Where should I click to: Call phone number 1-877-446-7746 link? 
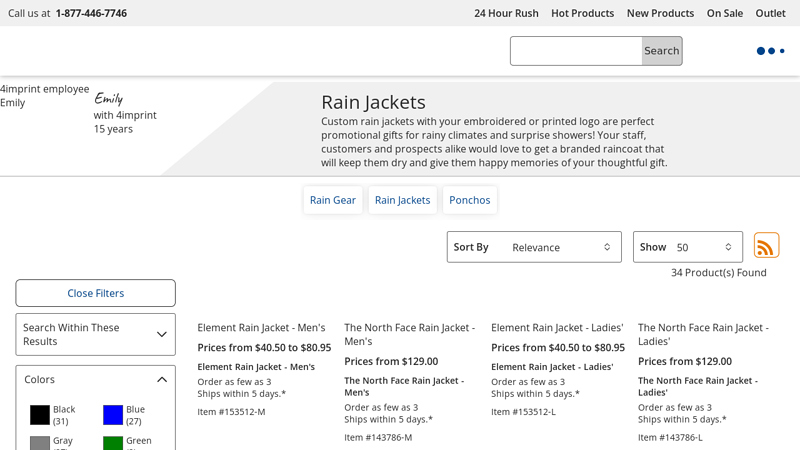click(x=91, y=13)
